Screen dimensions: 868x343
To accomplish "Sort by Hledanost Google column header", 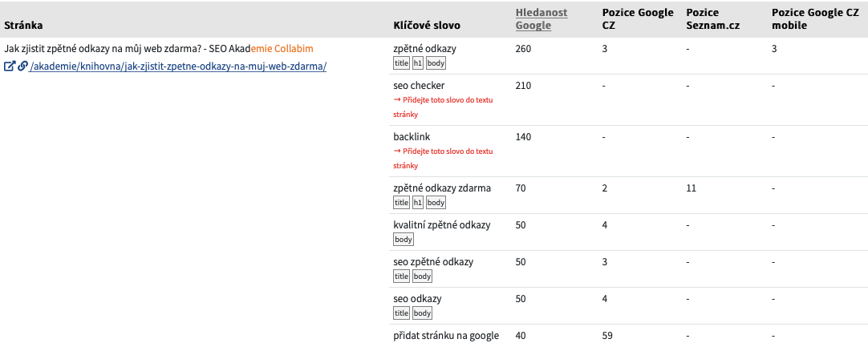I will (541, 18).
